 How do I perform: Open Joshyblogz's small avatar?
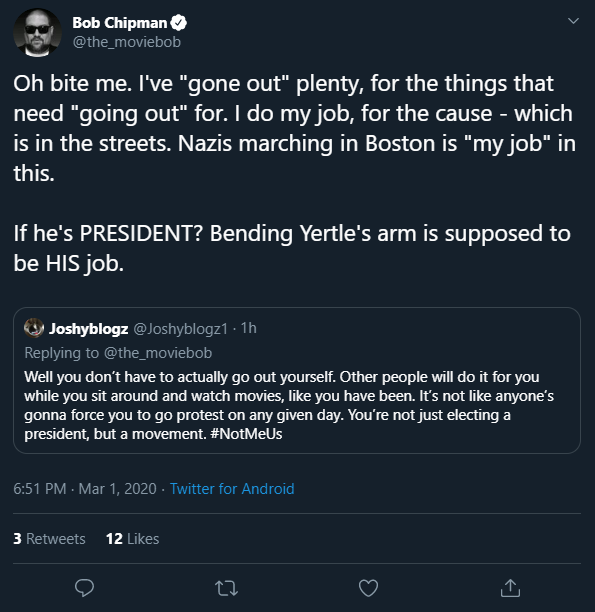pyautogui.click(x=34, y=328)
